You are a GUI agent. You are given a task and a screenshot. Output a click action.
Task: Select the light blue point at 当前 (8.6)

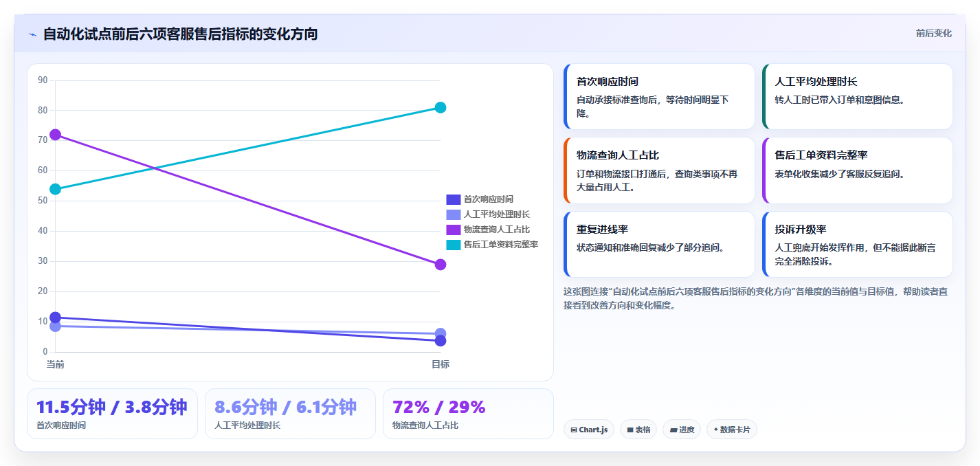tap(55, 326)
